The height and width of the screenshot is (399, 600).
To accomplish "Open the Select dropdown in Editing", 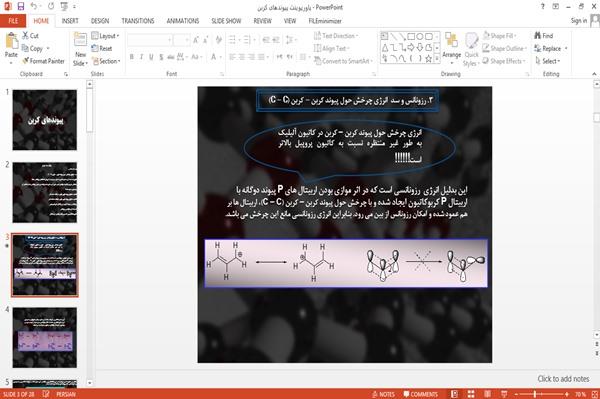I will click(x=548, y=61).
